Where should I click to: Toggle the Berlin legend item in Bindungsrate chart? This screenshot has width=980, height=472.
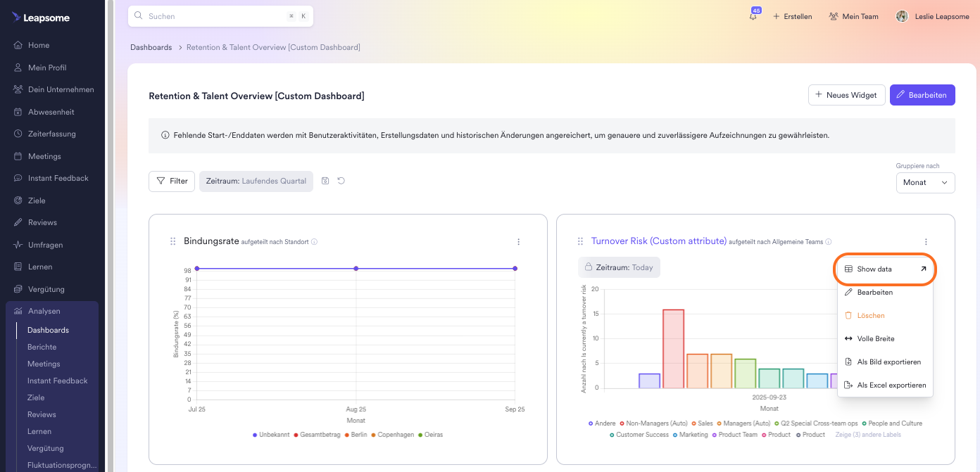click(357, 435)
